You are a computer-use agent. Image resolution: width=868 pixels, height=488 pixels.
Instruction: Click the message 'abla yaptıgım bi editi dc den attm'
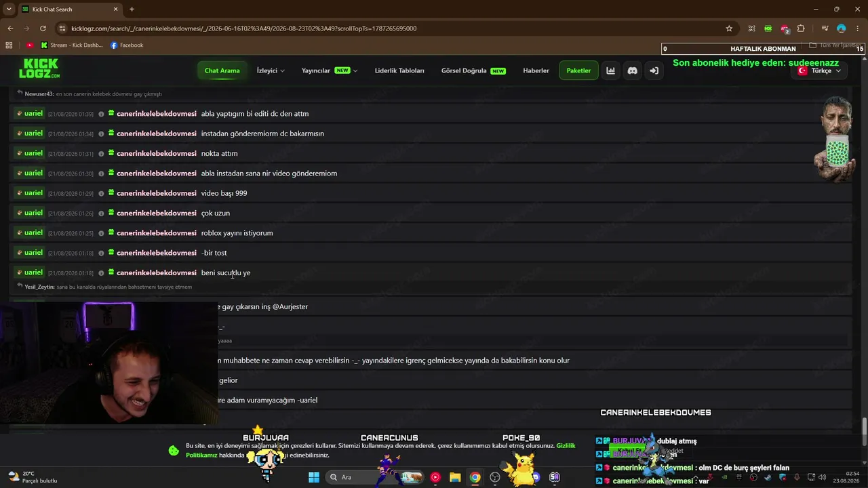click(x=255, y=114)
